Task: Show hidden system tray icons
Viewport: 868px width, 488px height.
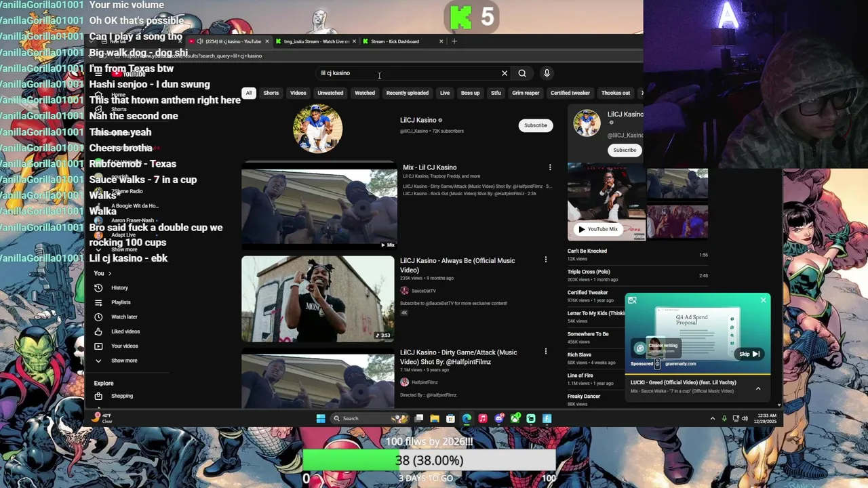Action: pos(713,418)
